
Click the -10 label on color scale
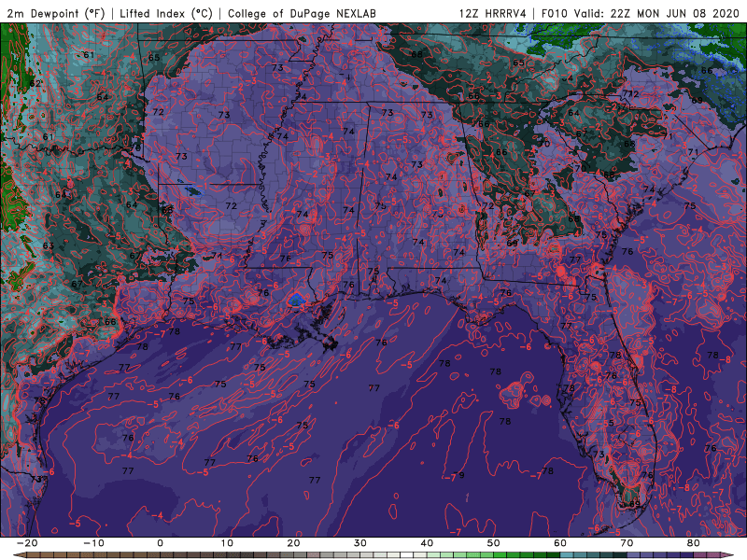[93, 543]
